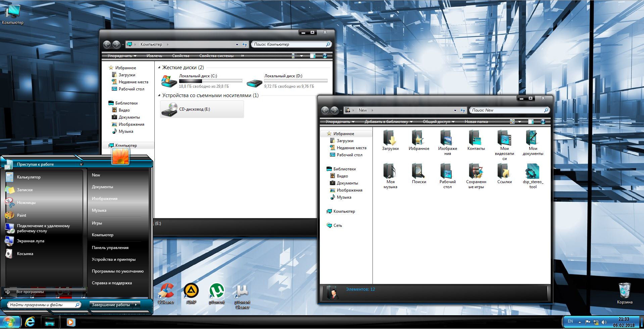Viewport: 644px width, 329px height.
Task: Show more toolbar commands in Компьютер window
Action: [x=243, y=56]
